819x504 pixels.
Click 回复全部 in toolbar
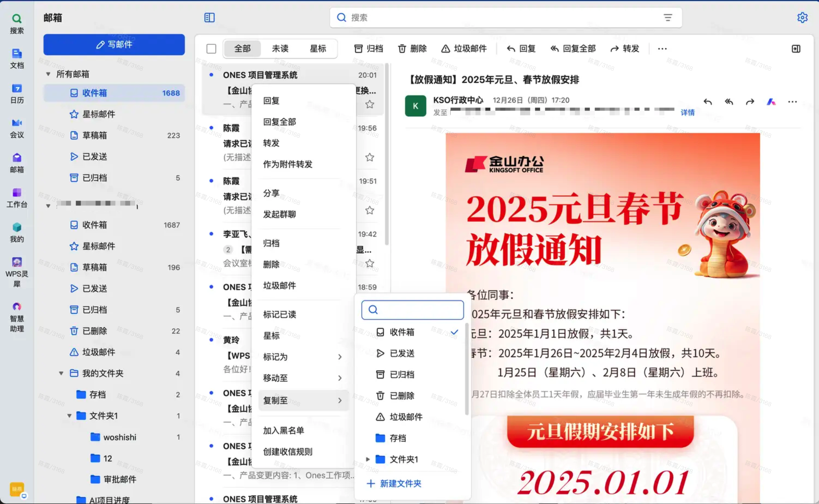tap(573, 49)
